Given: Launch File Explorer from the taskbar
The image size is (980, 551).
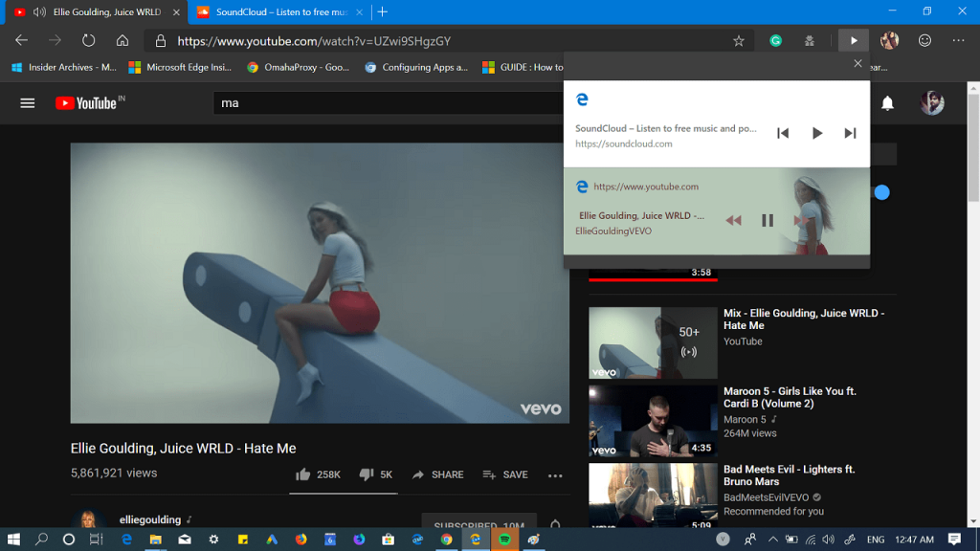Looking at the screenshot, I should pos(155,540).
